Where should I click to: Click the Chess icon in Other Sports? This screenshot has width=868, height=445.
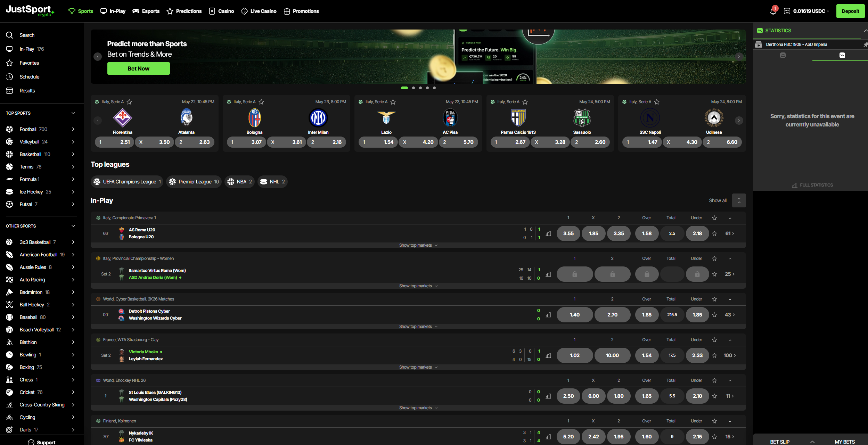9,380
